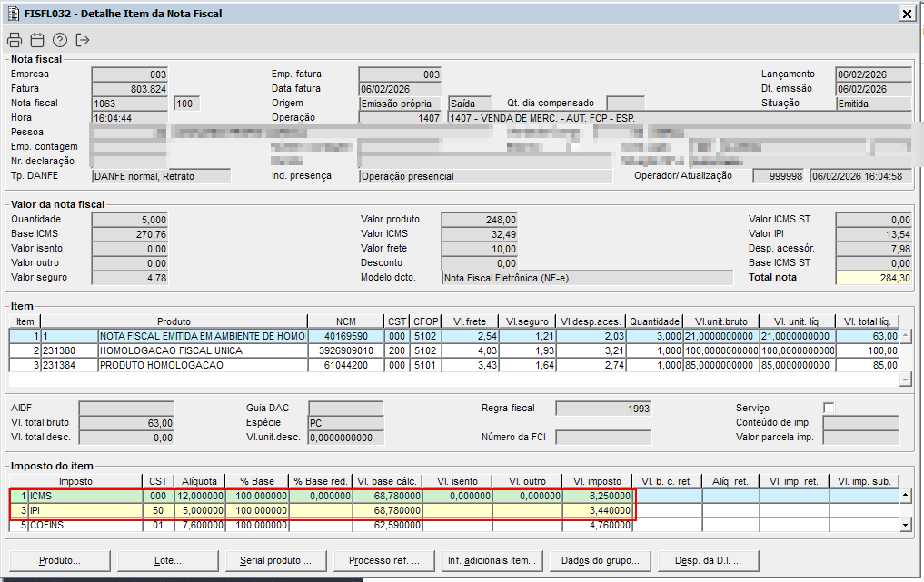Toggle the Serviço checkbox

point(829,408)
